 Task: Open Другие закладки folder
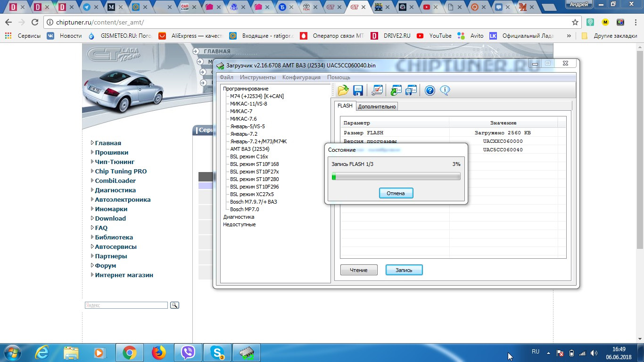pos(609,36)
